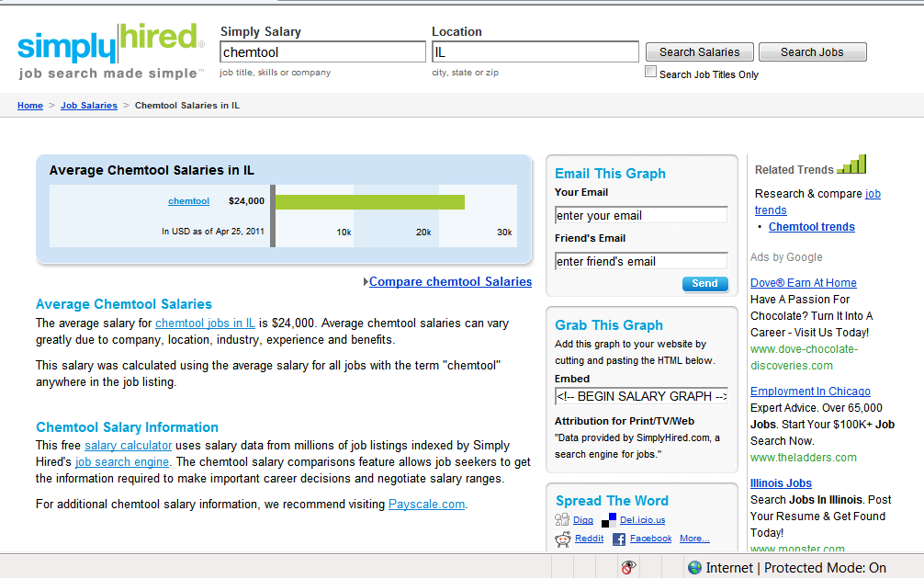Open Chemtool trends link

(811, 227)
